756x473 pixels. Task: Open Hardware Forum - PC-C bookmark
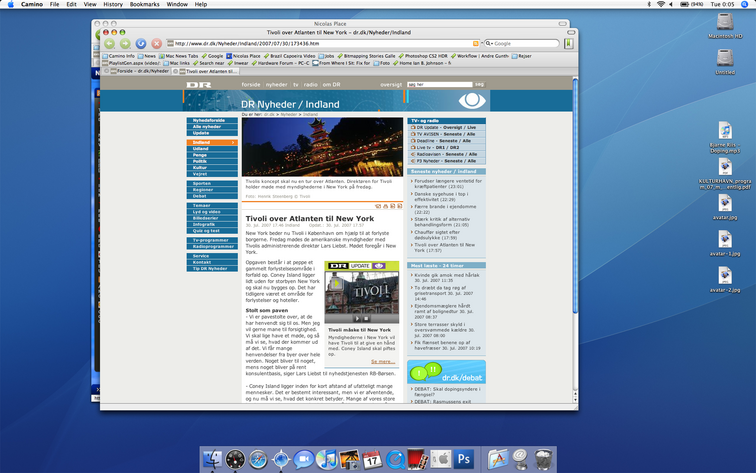click(x=281, y=63)
